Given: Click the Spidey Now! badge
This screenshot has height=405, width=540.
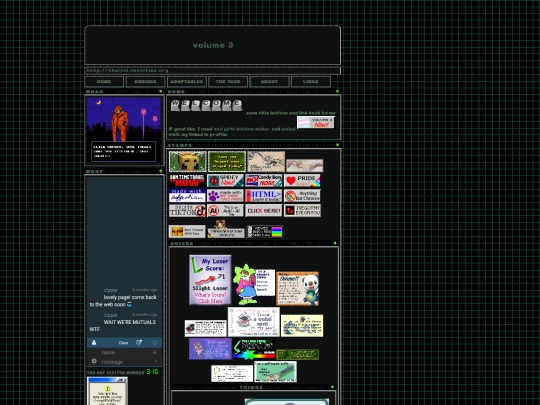Looking at the screenshot, I should 226,180.
